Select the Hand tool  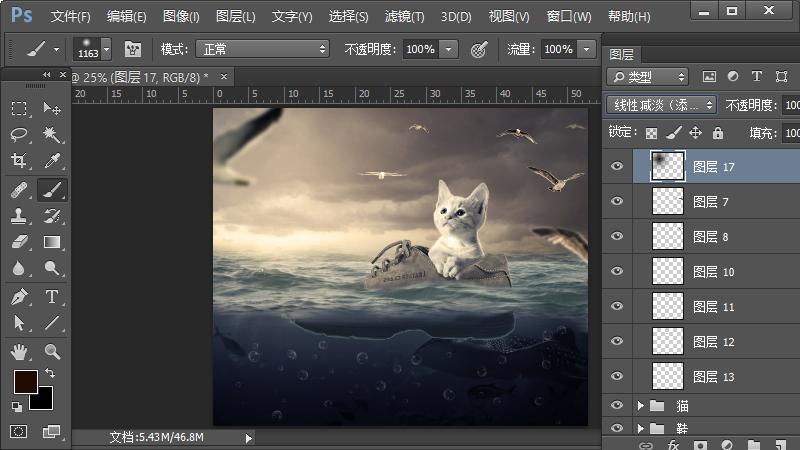pyautogui.click(x=19, y=352)
